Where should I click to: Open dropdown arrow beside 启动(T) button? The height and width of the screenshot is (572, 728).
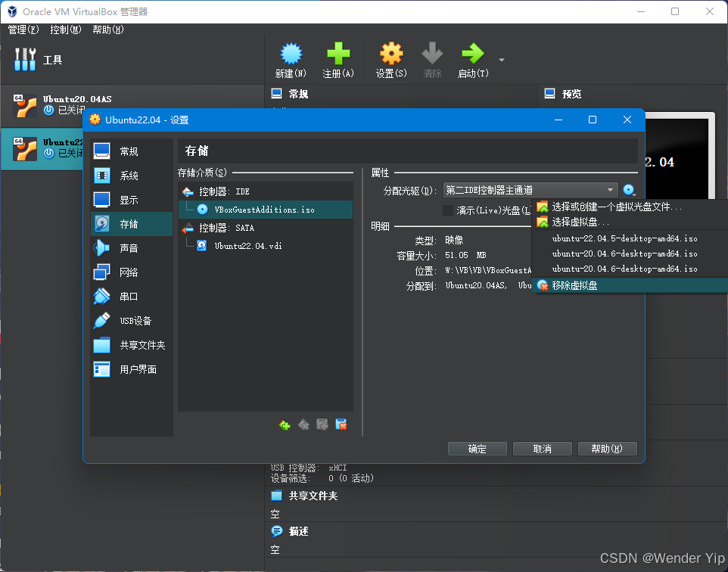coord(502,60)
